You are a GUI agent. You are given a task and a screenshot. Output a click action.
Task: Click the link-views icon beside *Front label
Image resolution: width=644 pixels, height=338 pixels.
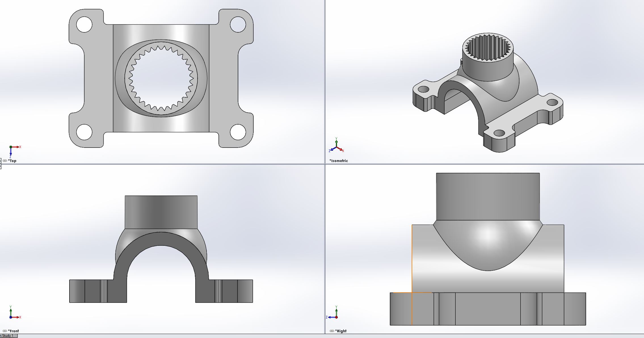pyautogui.click(x=5, y=331)
